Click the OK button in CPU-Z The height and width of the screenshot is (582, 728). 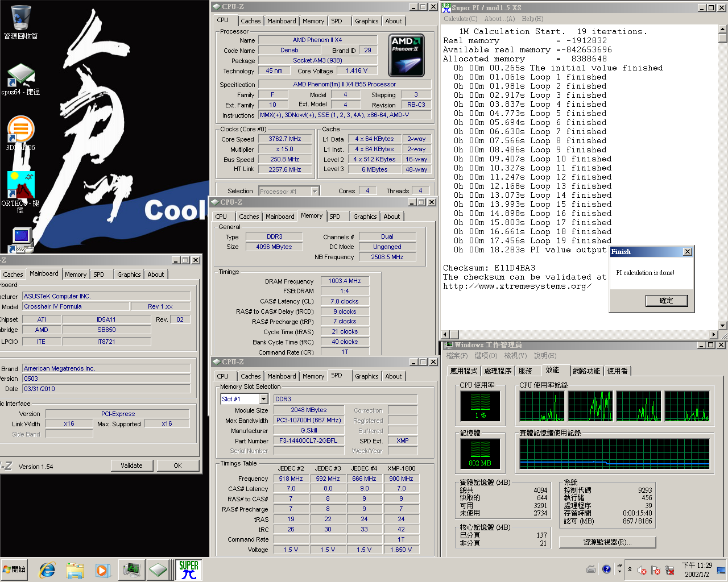[x=177, y=465]
